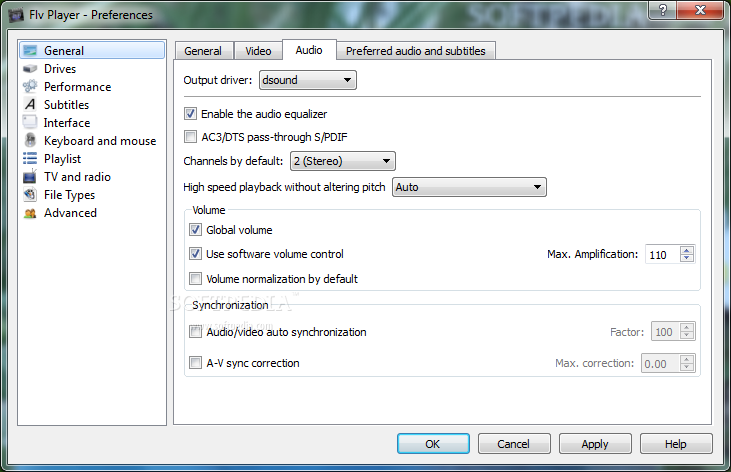The height and width of the screenshot is (472, 731).
Task: Click the Performance gears icon
Action: 30,86
